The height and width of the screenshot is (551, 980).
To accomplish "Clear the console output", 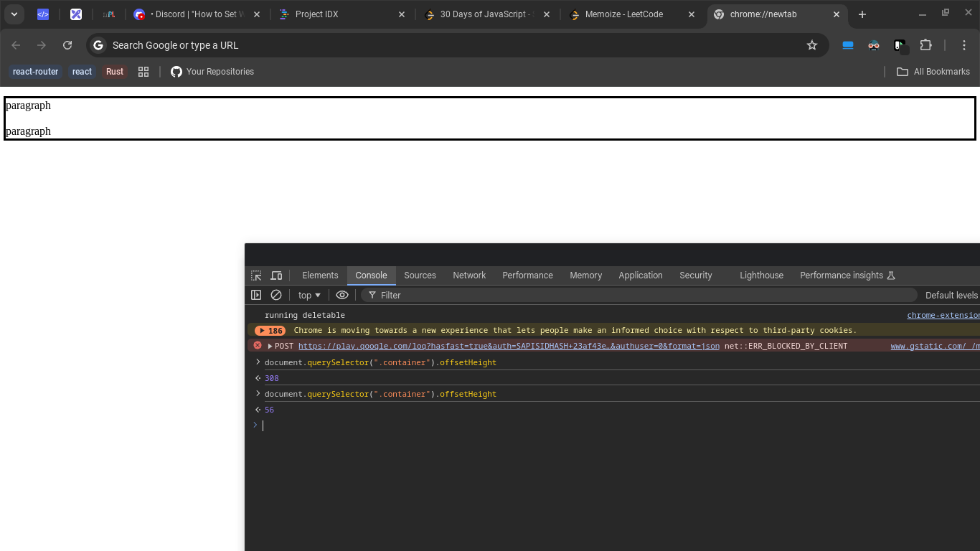I will click(275, 295).
